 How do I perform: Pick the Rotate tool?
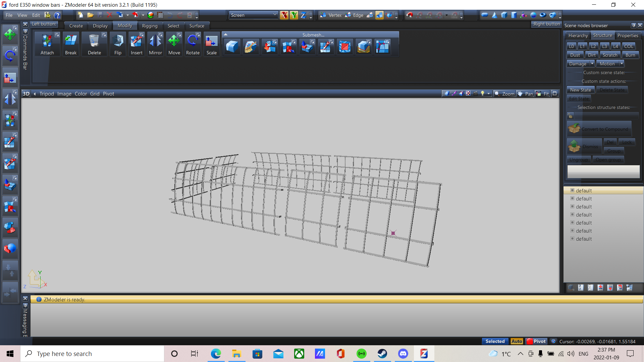(x=193, y=44)
